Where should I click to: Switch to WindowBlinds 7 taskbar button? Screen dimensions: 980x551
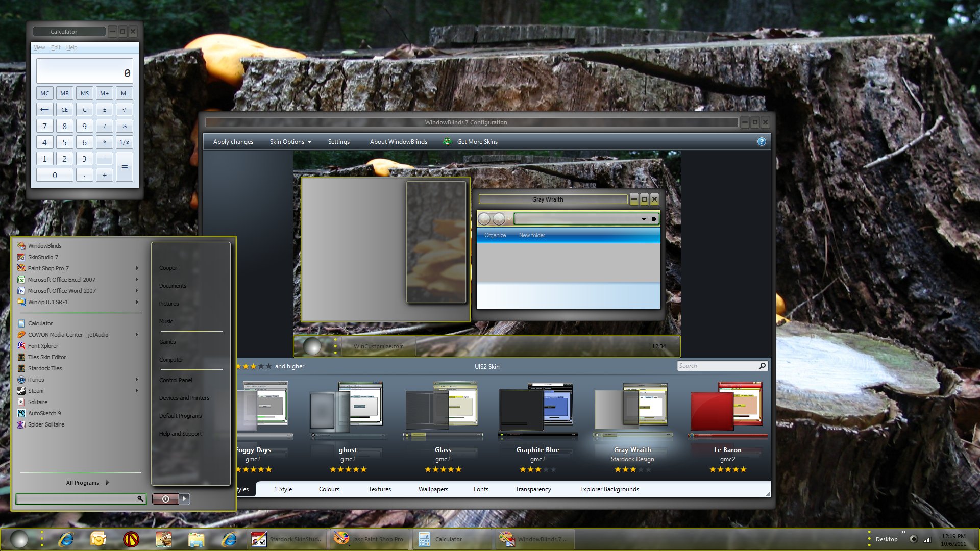(x=534, y=539)
